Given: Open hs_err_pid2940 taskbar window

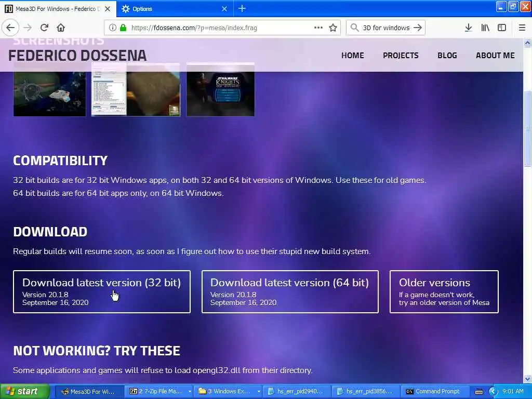Looking at the screenshot, I should (297, 392).
